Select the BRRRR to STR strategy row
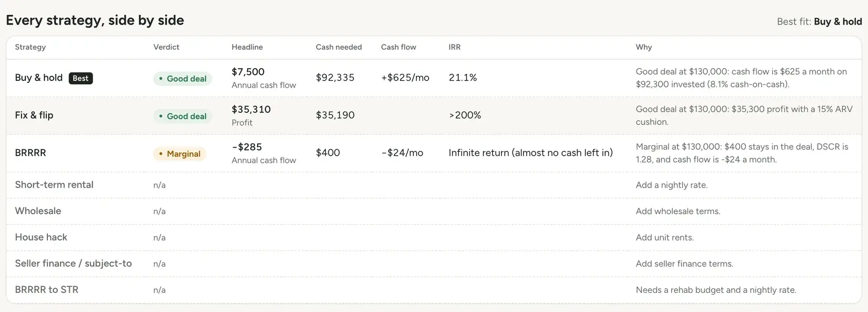The image size is (868, 312). (x=434, y=290)
